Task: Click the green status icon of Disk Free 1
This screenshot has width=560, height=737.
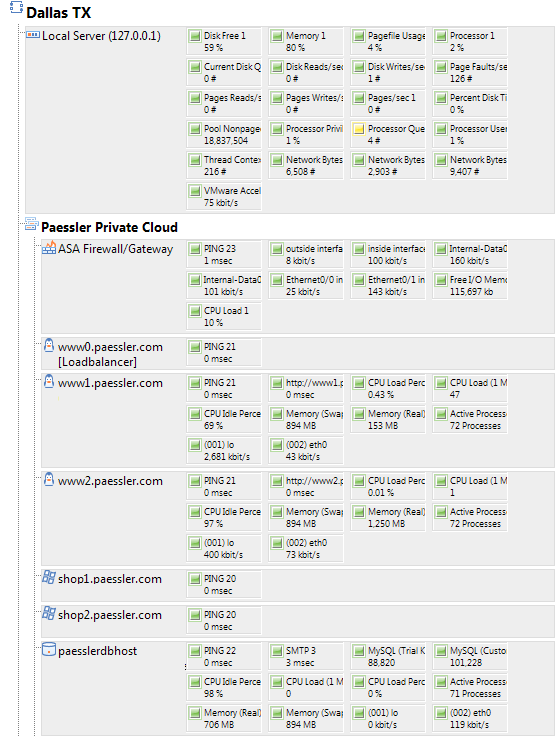Action: 195,36
